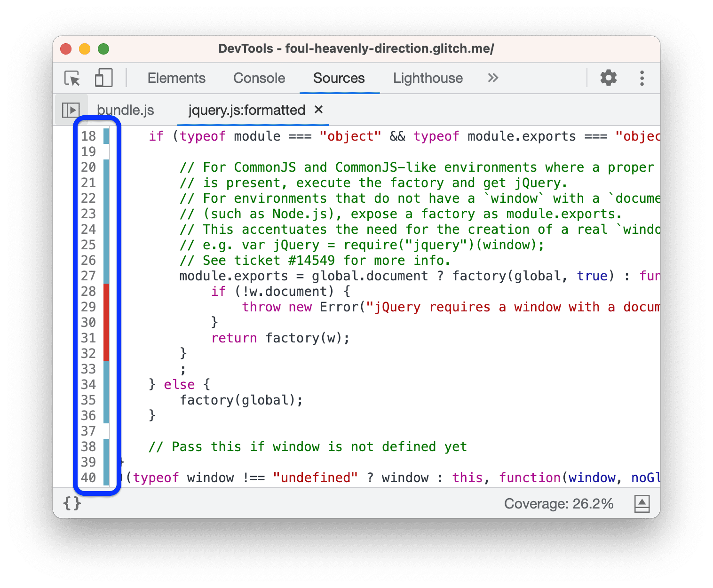Click line number 18 in gutter
713x588 pixels.
click(x=88, y=136)
